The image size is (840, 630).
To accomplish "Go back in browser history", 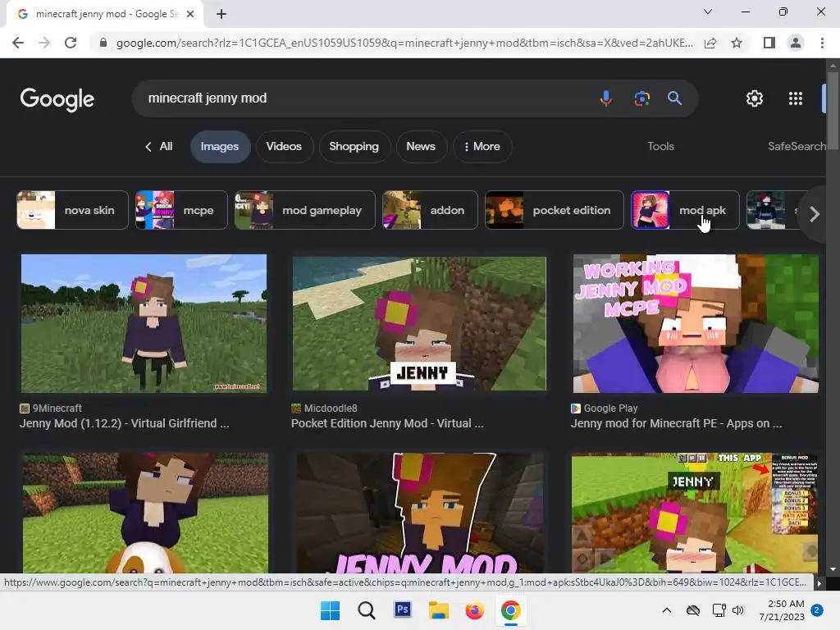I will [x=18, y=43].
